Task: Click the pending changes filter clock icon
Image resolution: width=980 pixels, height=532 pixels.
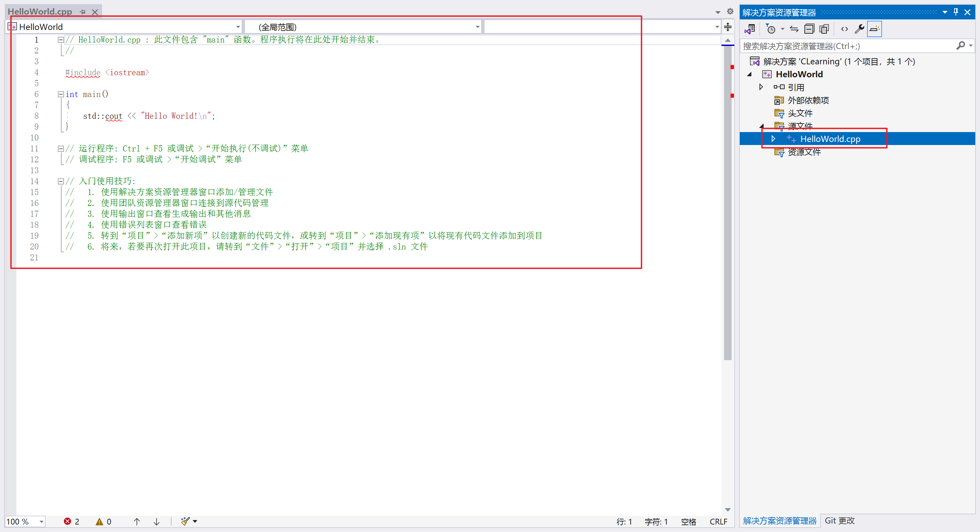Action: 770,29
